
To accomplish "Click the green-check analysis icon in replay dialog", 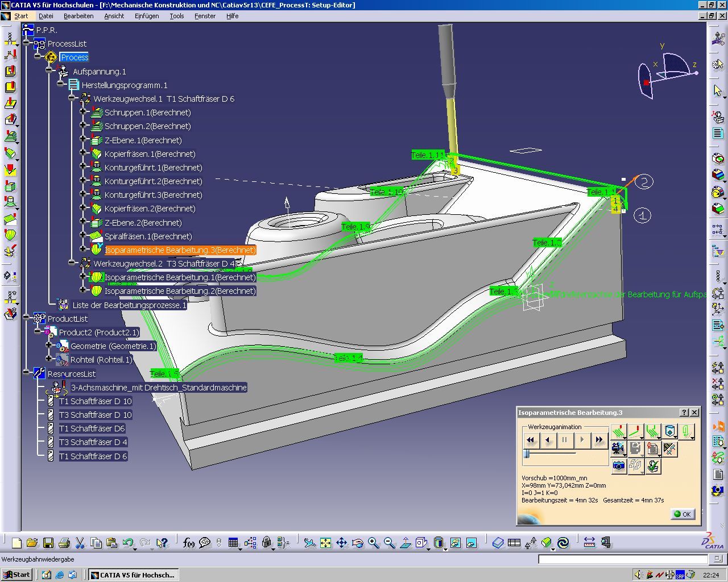I will click(x=653, y=465).
